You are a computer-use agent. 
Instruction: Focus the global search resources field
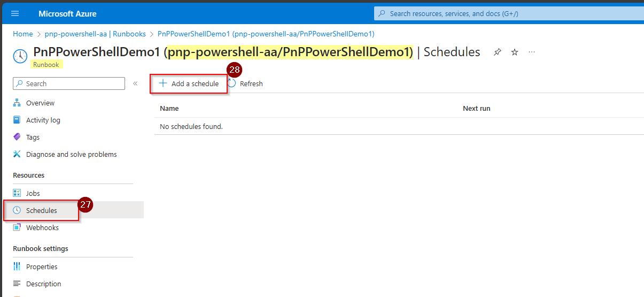pos(509,13)
